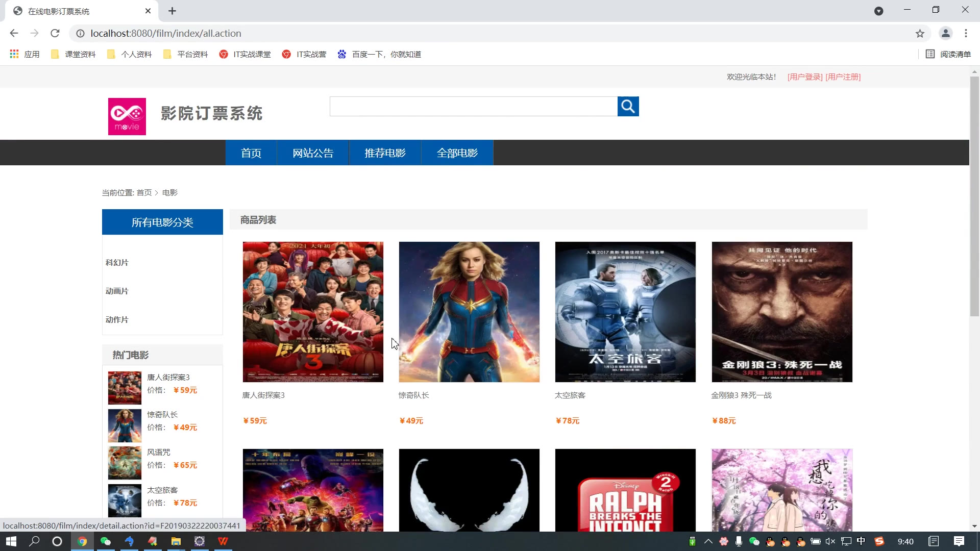Click the page vertical scrollbar thumb
The width and height of the screenshot is (980, 551).
974,196
